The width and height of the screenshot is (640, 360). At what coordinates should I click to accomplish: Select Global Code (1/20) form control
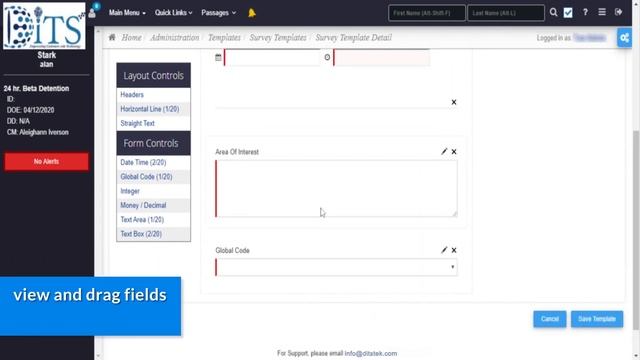click(x=153, y=177)
